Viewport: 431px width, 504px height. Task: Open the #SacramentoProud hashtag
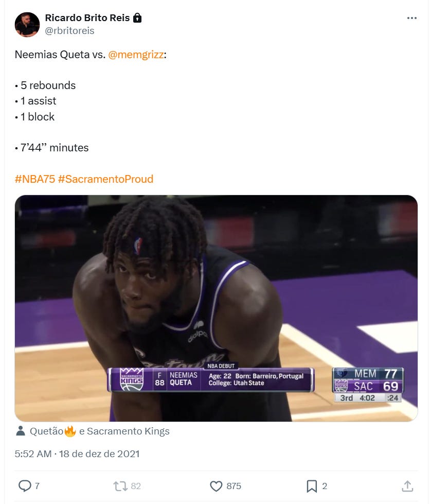105,179
